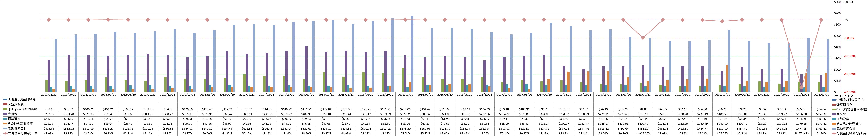Screen dimensions: 868x136
Task: Select the $180.97 cell for 2017/12/31
Action: [564, 124]
